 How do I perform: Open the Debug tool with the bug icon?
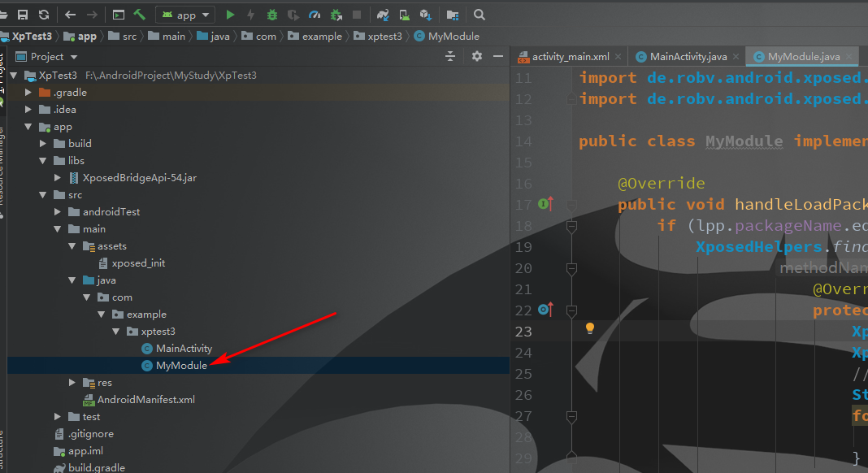271,14
